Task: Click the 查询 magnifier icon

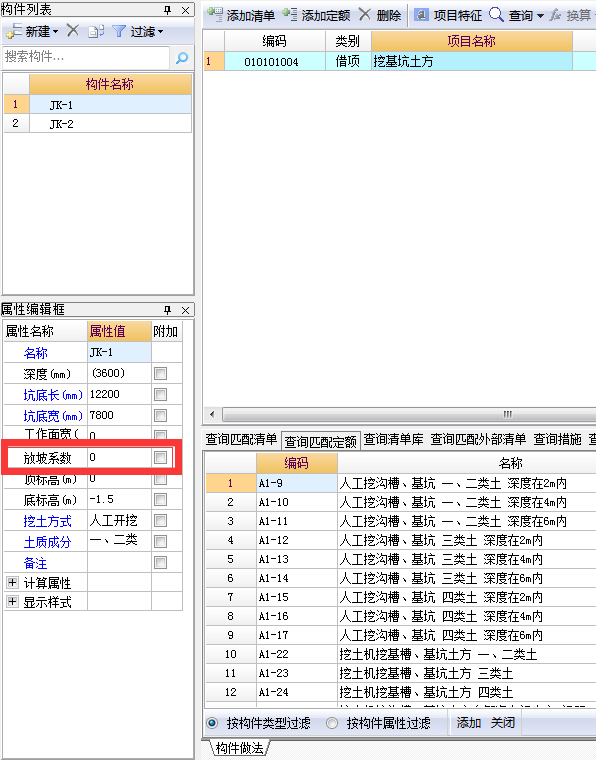Action: pyautogui.click(x=496, y=15)
